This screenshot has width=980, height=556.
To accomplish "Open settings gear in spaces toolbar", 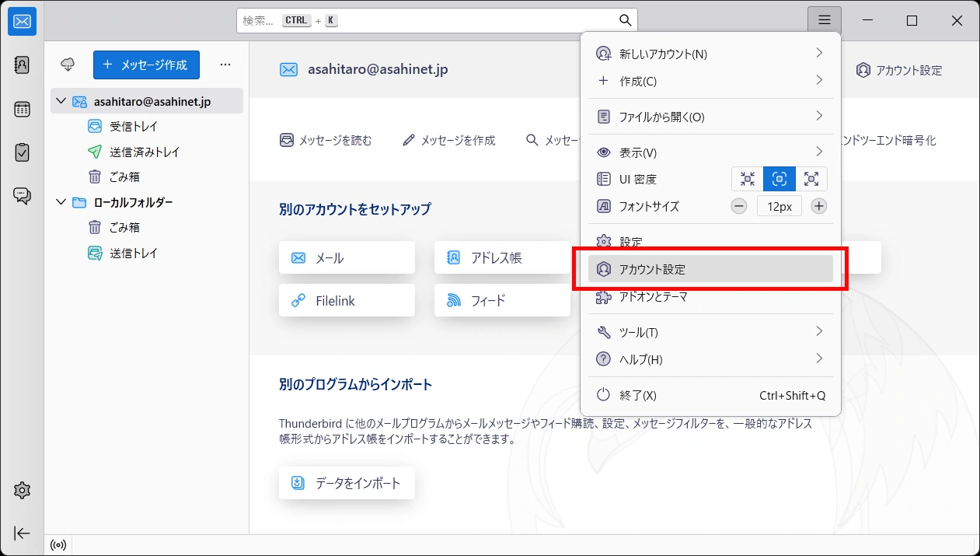I will (22, 490).
